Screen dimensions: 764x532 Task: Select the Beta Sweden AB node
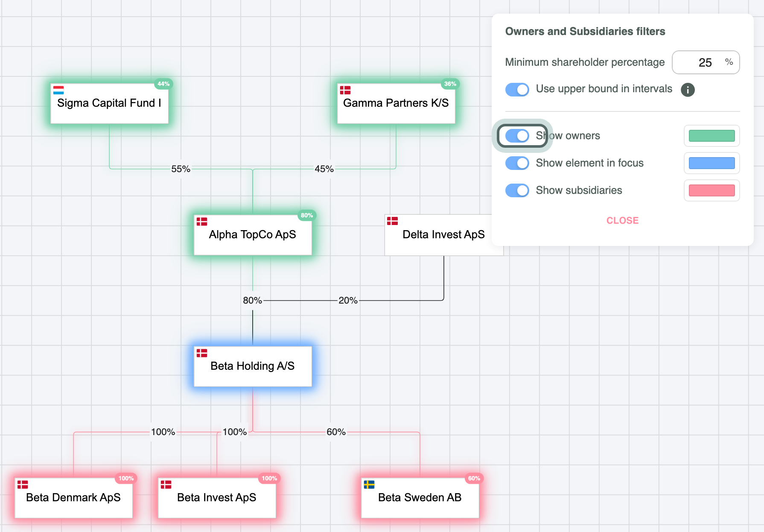point(420,498)
